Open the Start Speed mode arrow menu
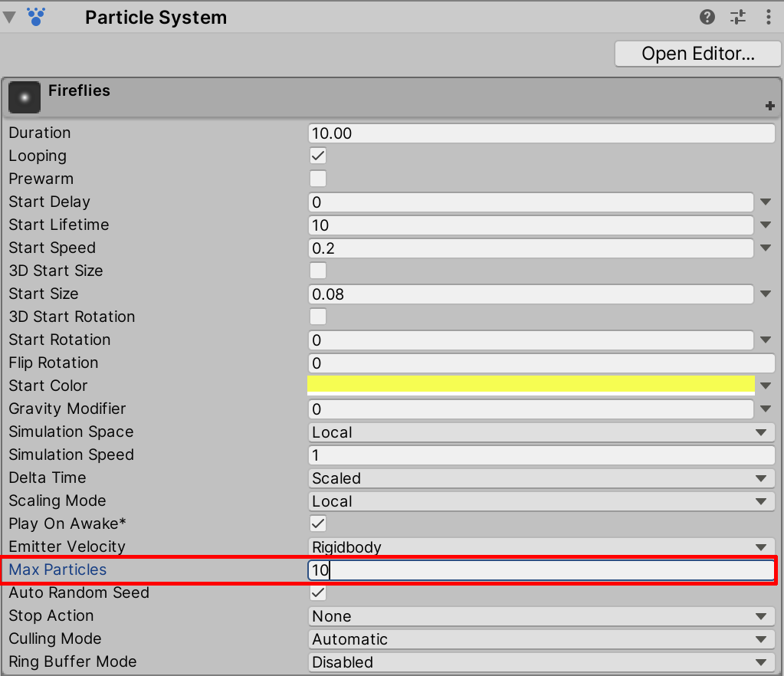The width and height of the screenshot is (784, 676). point(766,248)
